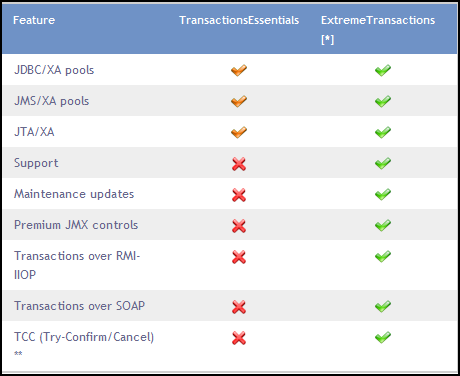Click red X for Transactions over RMI-IIOP
Viewport: 460px width, 376px height.
click(239, 257)
